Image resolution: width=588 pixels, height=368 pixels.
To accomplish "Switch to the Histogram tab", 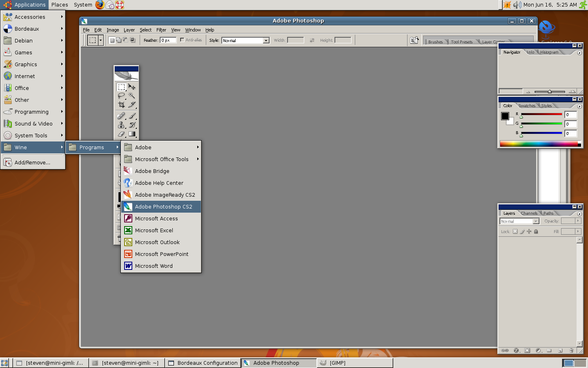I will click(x=549, y=52).
